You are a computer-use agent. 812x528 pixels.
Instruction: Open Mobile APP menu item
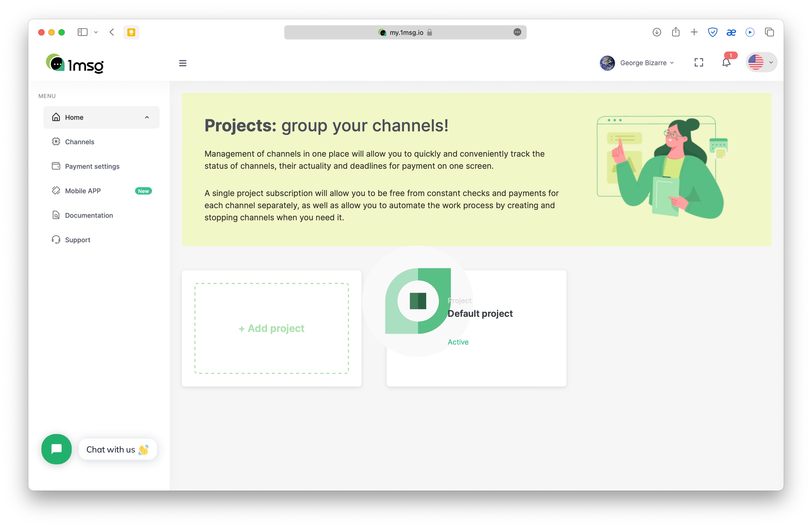83,191
